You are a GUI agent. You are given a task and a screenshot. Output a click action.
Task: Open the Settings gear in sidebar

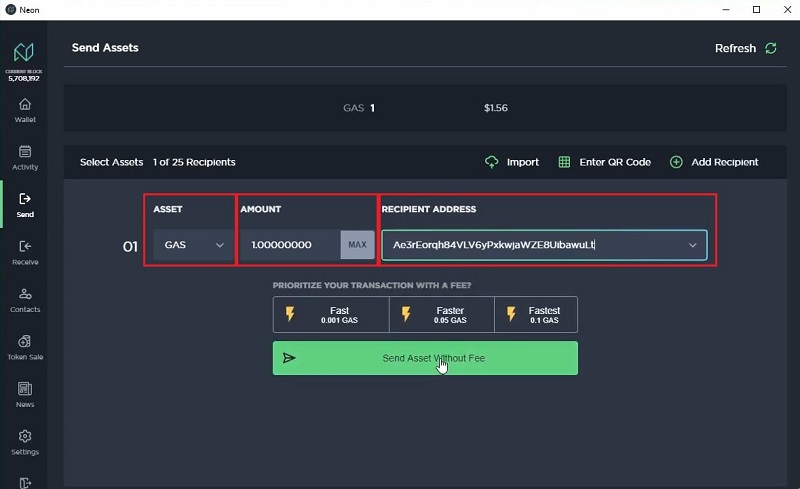click(x=25, y=441)
